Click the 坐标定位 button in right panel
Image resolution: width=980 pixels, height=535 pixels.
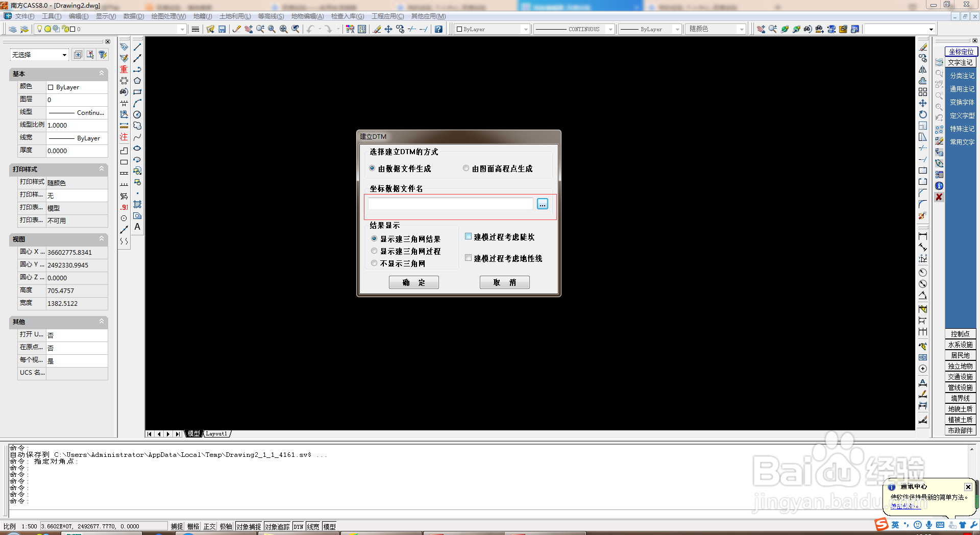tap(961, 52)
